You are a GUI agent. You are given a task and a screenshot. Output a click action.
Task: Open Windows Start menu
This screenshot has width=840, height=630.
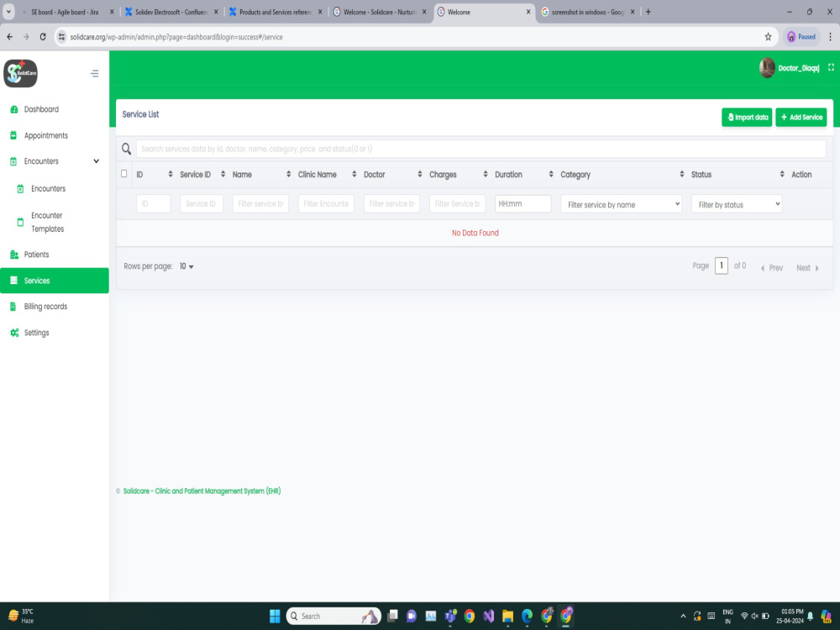(x=275, y=616)
